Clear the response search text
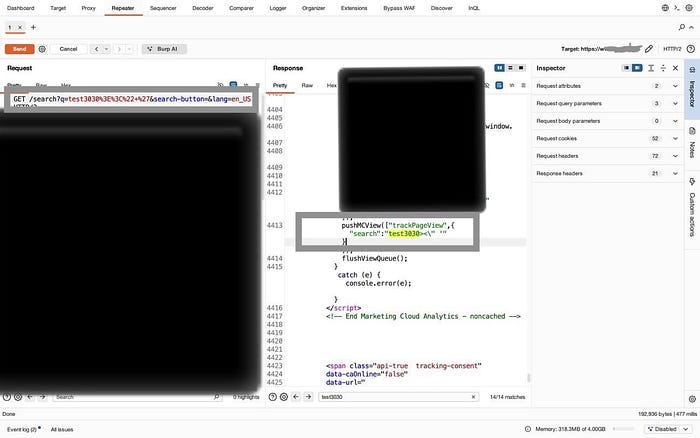 pos(473,397)
